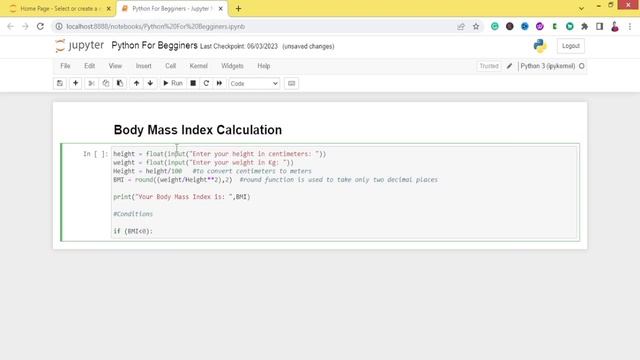Image resolution: width=640 pixels, height=360 pixels.
Task: Open the Kernel menu
Action: (x=199, y=66)
